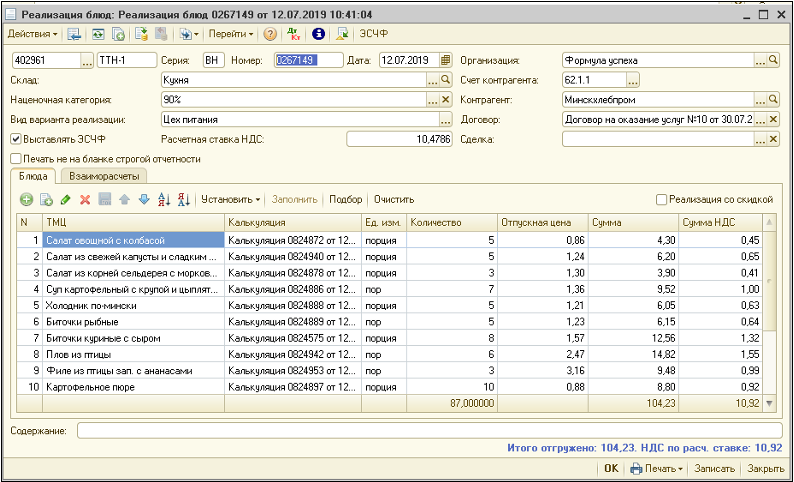
Task: Click the pencil Edit row icon
Action: [65, 200]
